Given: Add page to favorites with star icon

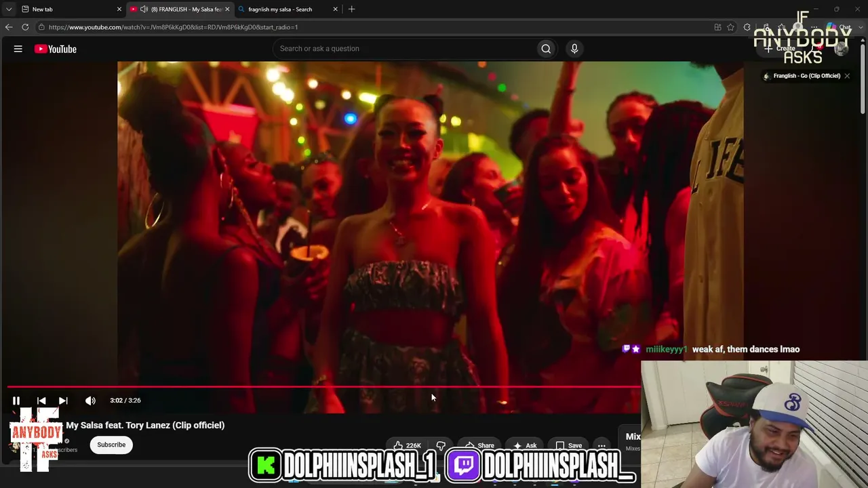Looking at the screenshot, I should click(x=730, y=27).
